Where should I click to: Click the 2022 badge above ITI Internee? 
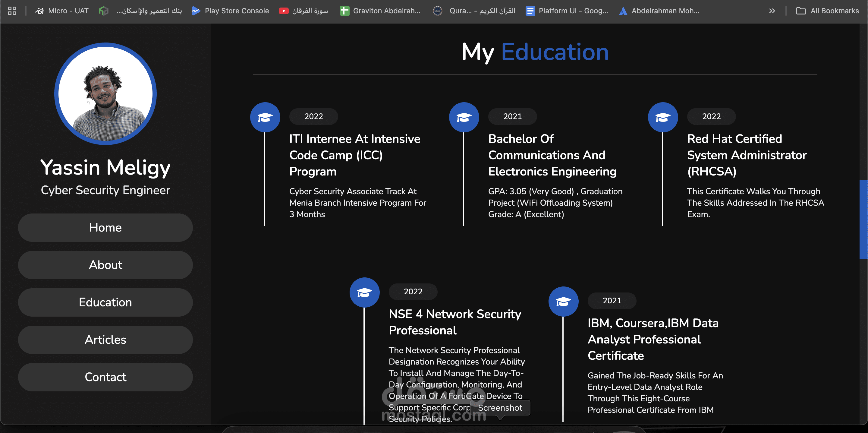[x=314, y=116]
